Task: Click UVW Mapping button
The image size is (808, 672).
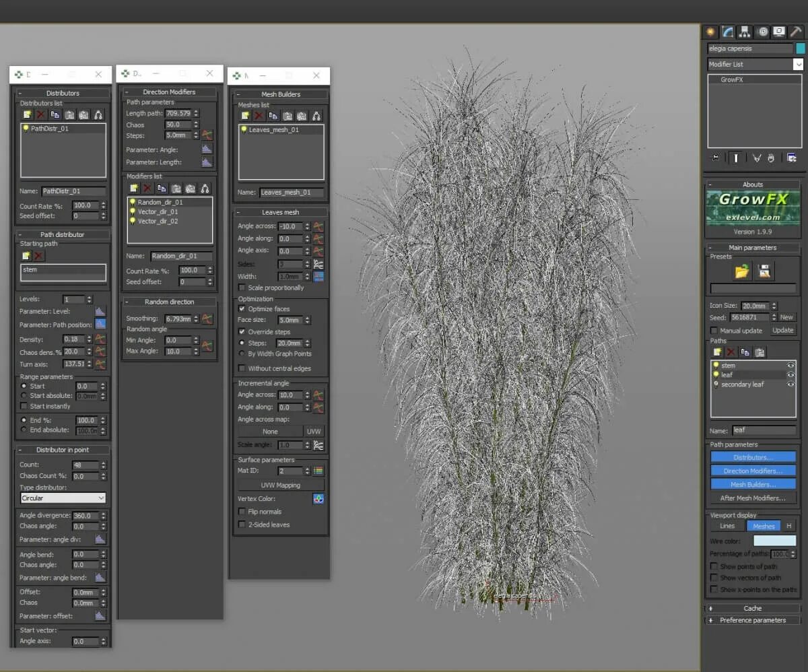Action: point(281,485)
